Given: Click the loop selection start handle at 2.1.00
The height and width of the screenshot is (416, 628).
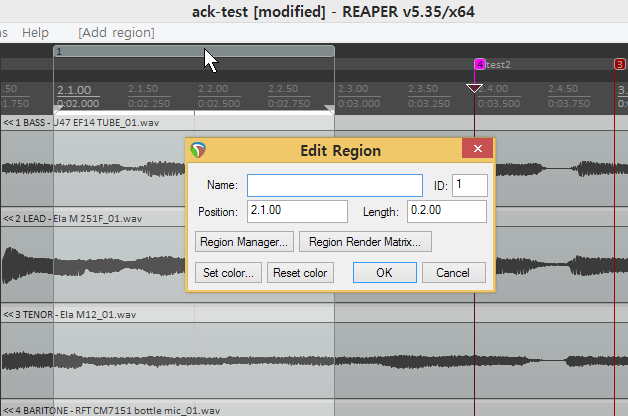Looking at the screenshot, I should coord(58,109).
